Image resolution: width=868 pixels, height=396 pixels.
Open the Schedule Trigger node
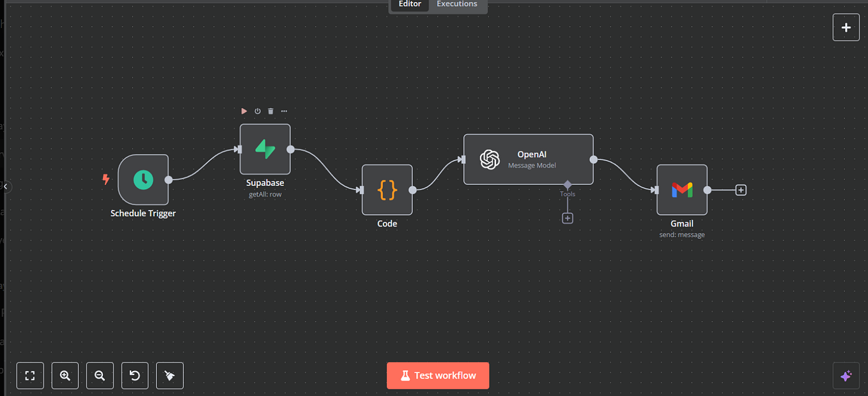coord(143,180)
